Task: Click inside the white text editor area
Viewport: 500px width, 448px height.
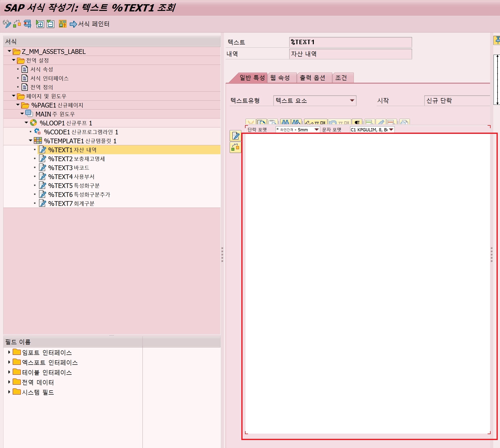Action: click(x=367, y=283)
